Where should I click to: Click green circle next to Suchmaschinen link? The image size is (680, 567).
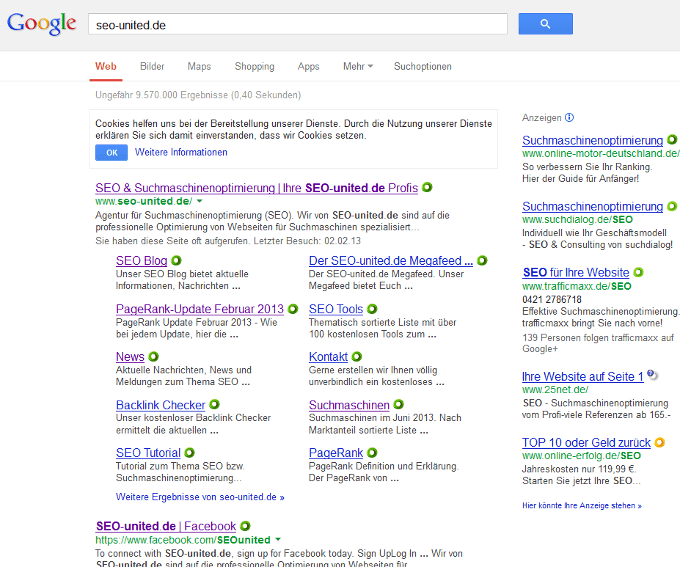point(399,404)
